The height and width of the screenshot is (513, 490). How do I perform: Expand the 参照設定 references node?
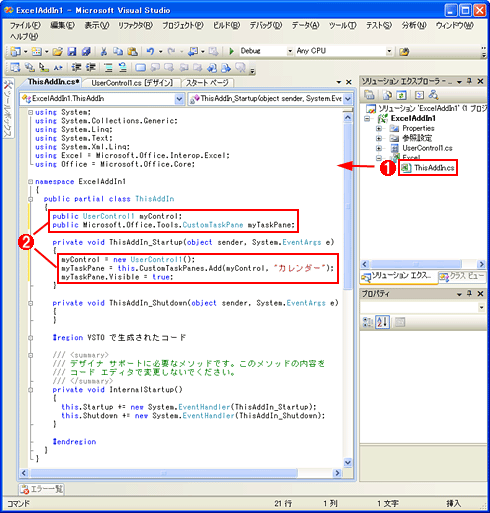379,138
